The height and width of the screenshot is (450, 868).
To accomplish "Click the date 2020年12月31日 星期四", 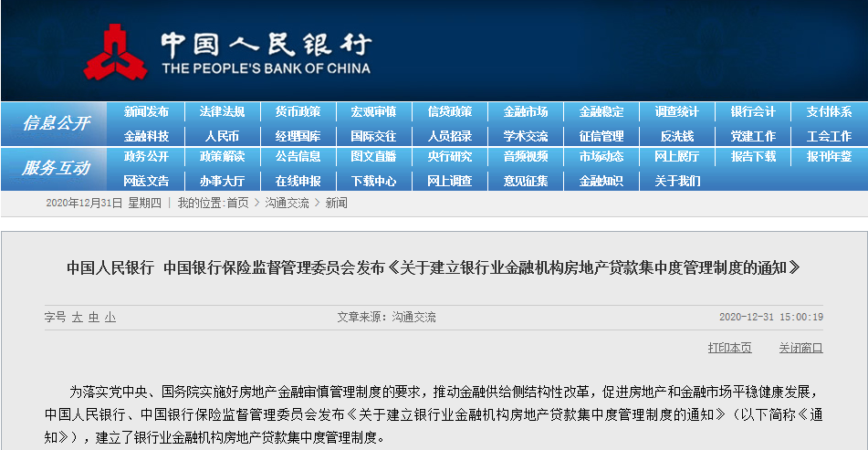I will [x=103, y=204].
